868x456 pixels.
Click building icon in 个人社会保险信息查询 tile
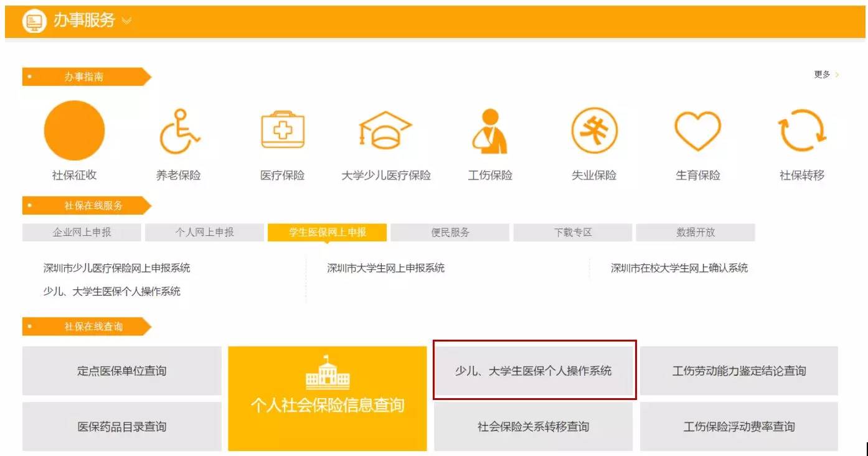328,373
